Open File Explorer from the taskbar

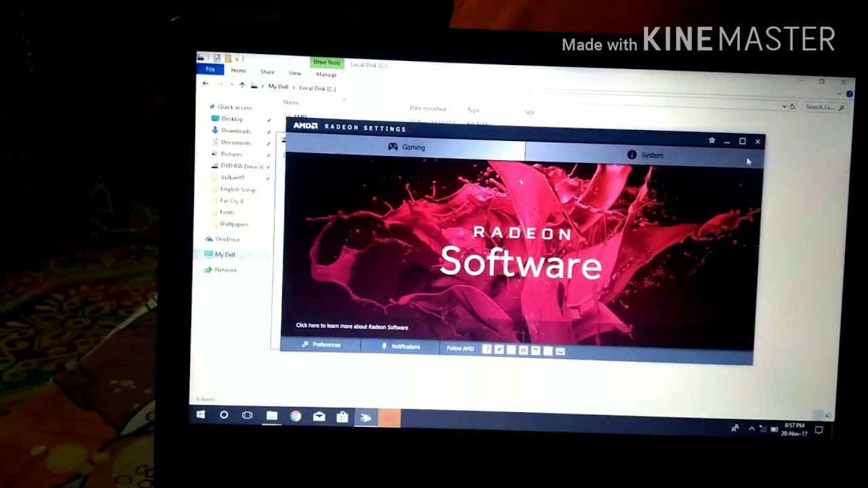point(271,416)
